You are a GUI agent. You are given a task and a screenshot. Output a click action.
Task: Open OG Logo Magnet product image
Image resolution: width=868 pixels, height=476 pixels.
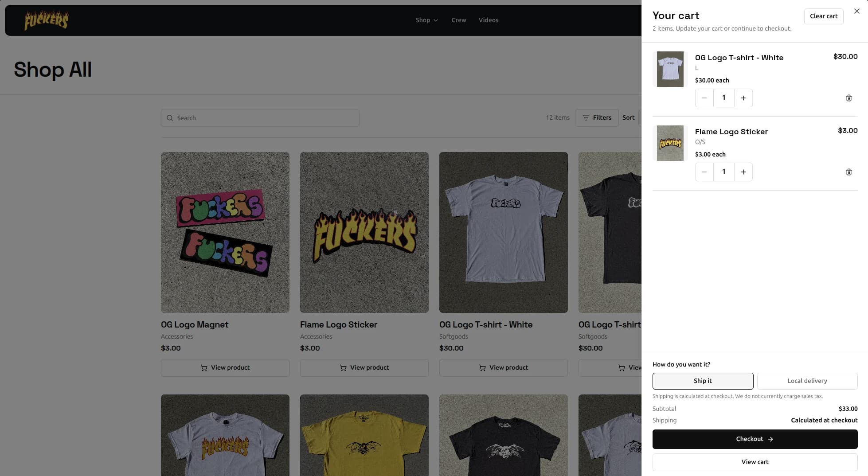click(225, 232)
